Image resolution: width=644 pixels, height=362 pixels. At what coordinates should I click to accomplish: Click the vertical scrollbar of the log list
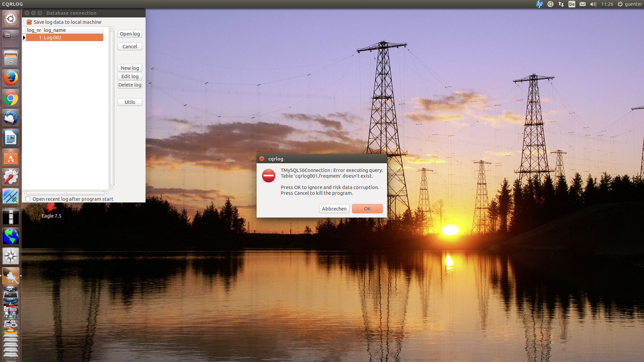click(x=112, y=108)
